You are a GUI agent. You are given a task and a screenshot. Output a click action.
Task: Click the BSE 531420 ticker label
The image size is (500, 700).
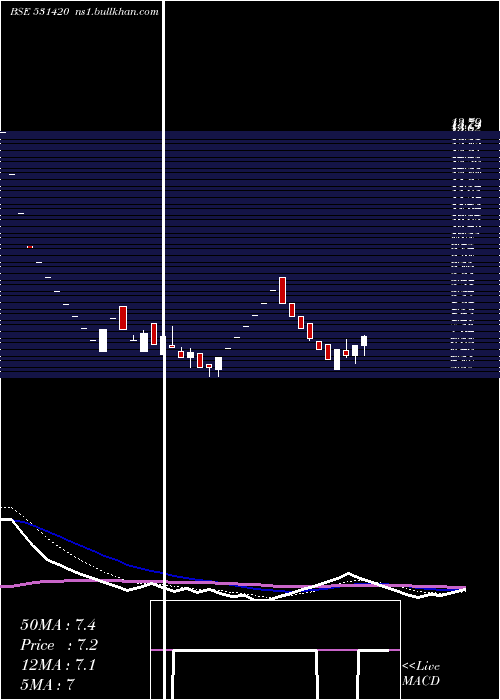(40, 12)
